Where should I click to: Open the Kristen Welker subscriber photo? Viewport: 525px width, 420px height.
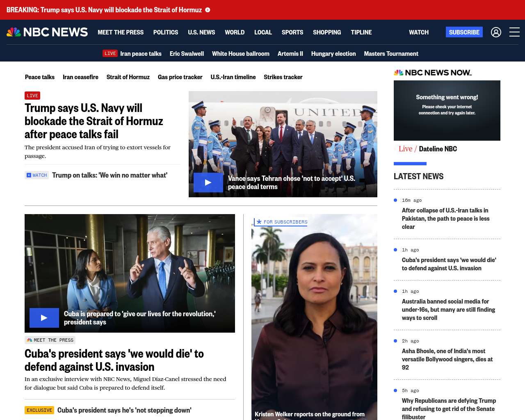pos(314,317)
